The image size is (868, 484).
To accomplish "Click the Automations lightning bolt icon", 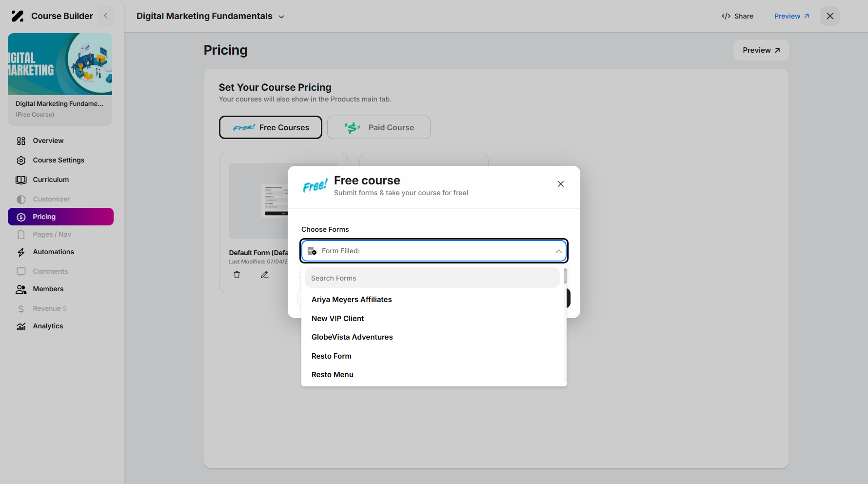I will click(x=21, y=252).
